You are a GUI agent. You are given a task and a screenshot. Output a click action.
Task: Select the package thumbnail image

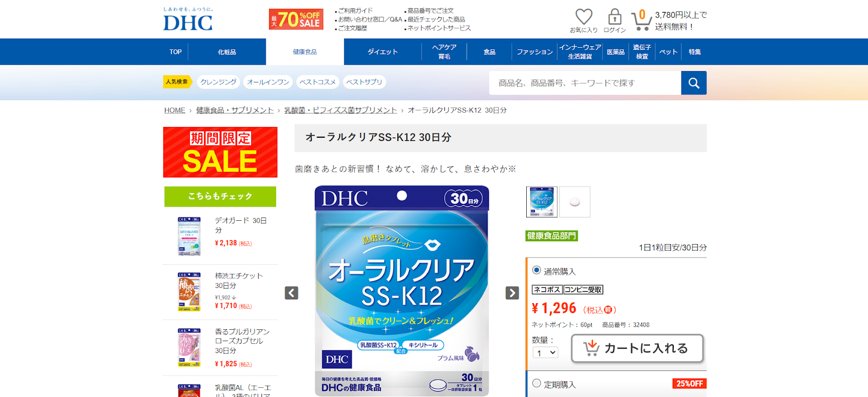point(541,202)
